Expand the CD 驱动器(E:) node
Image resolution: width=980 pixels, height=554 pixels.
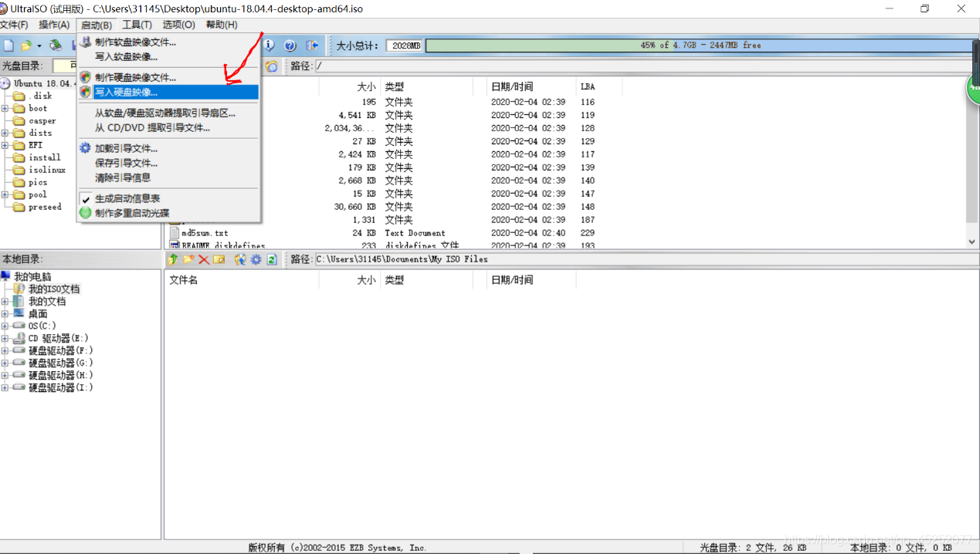(5, 339)
